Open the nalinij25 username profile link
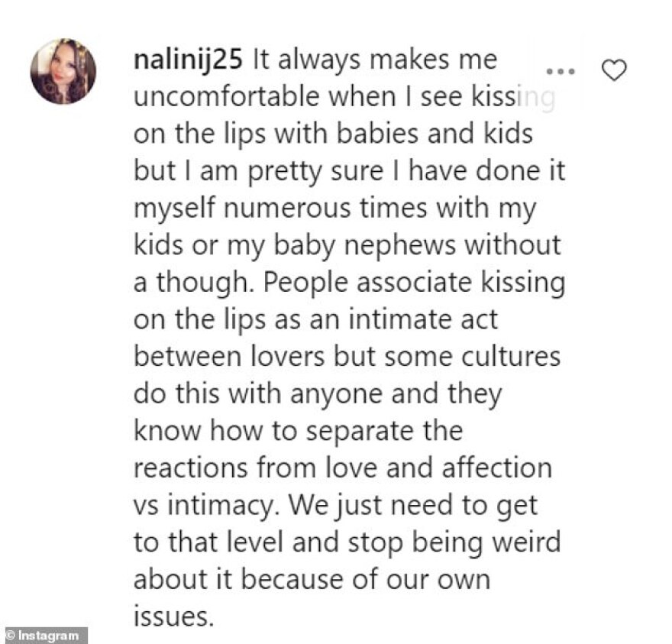The height and width of the screenshot is (644, 672). pyautogui.click(x=187, y=61)
